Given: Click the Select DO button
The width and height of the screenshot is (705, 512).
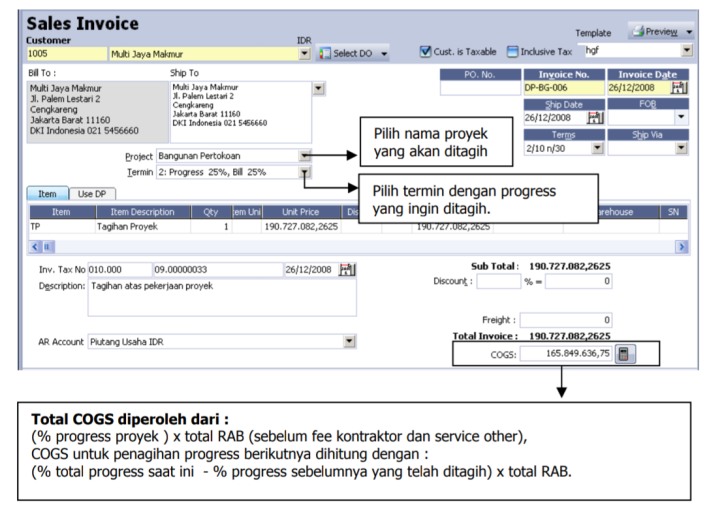Looking at the screenshot, I should 347,53.
